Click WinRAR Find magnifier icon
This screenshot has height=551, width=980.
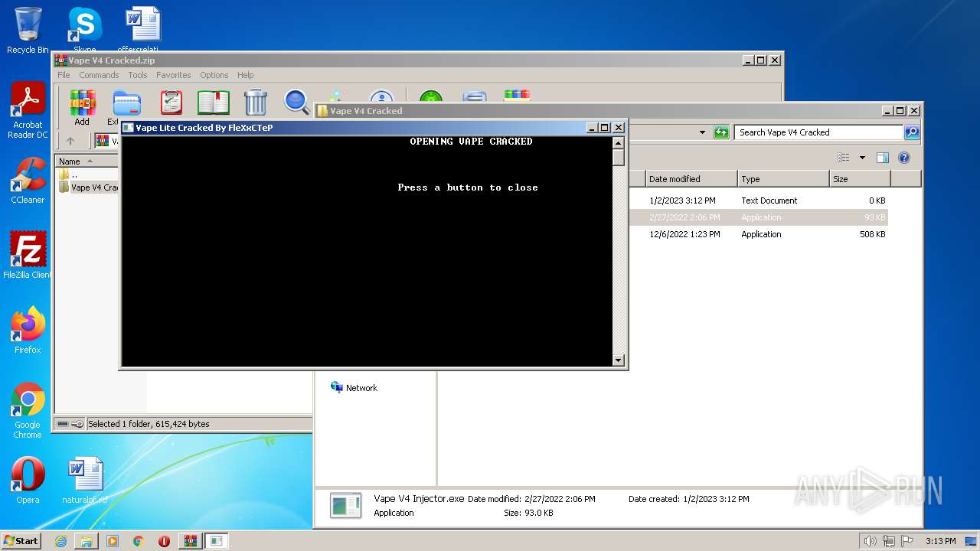[296, 102]
